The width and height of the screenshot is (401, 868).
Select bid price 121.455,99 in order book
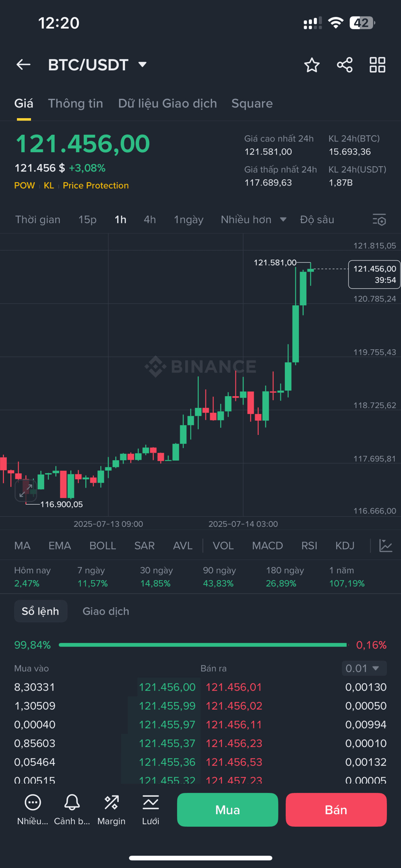(167, 706)
